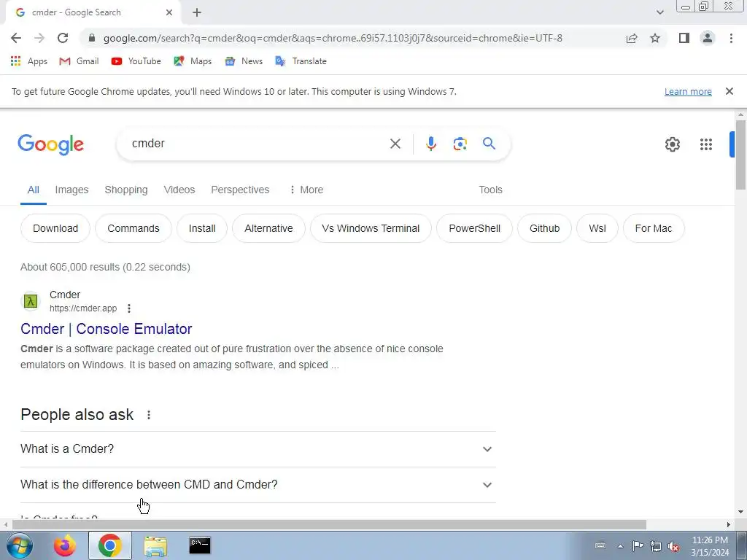Select the All results tab
Image resolution: width=747 pixels, height=560 pixels.
click(34, 190)
